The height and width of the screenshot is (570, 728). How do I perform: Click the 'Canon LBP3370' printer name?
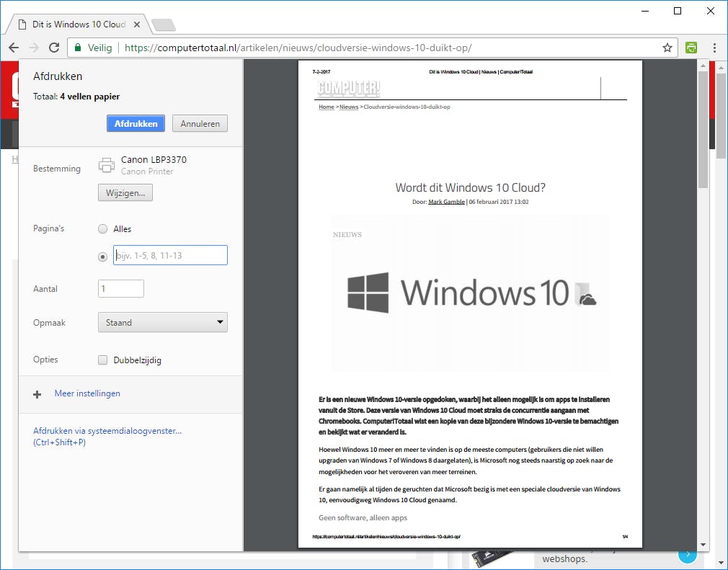coord(154,159)
